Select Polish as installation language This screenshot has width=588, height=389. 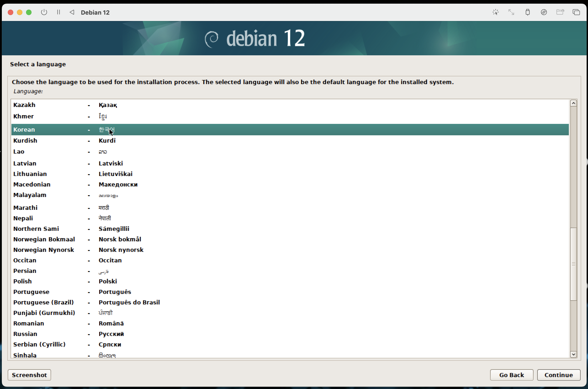tap(290, 281)
